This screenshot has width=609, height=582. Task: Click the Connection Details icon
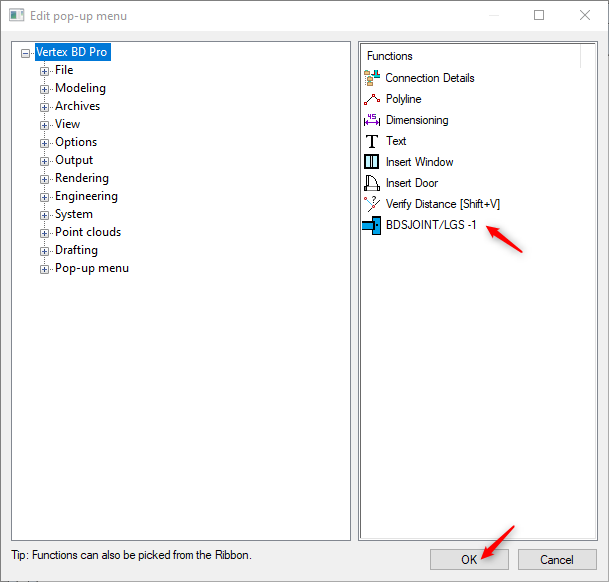(x=372, y=78)
